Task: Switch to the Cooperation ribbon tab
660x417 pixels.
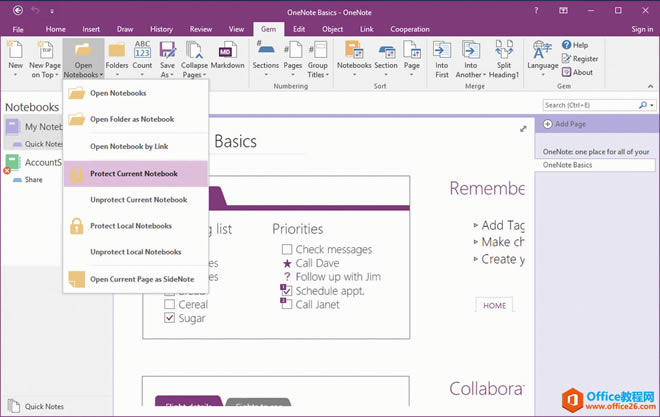Action: tap(409, 30)
